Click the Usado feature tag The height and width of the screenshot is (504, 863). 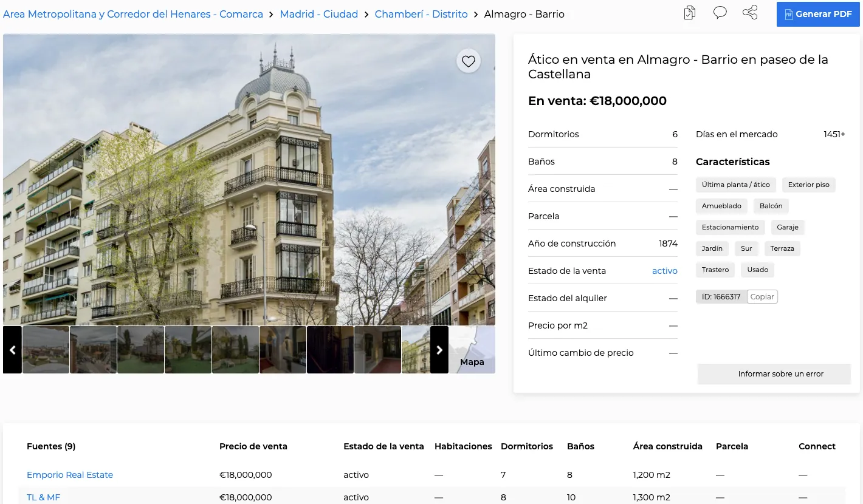tap(758, 270)
